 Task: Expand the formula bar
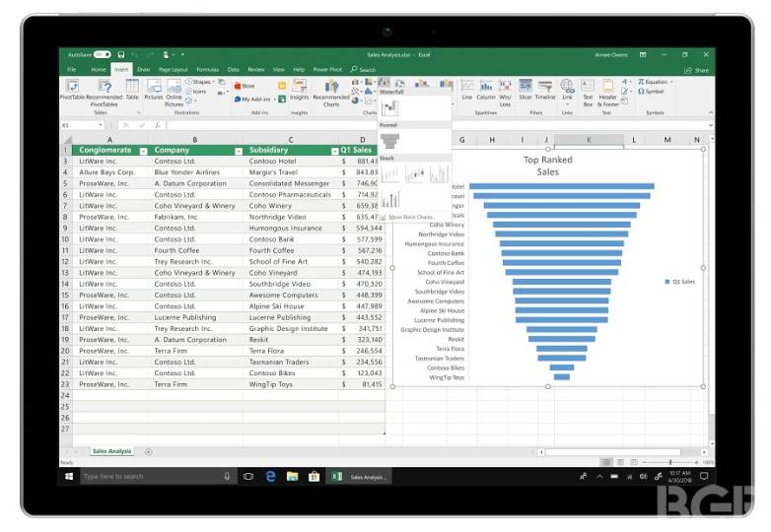[711, 125]
